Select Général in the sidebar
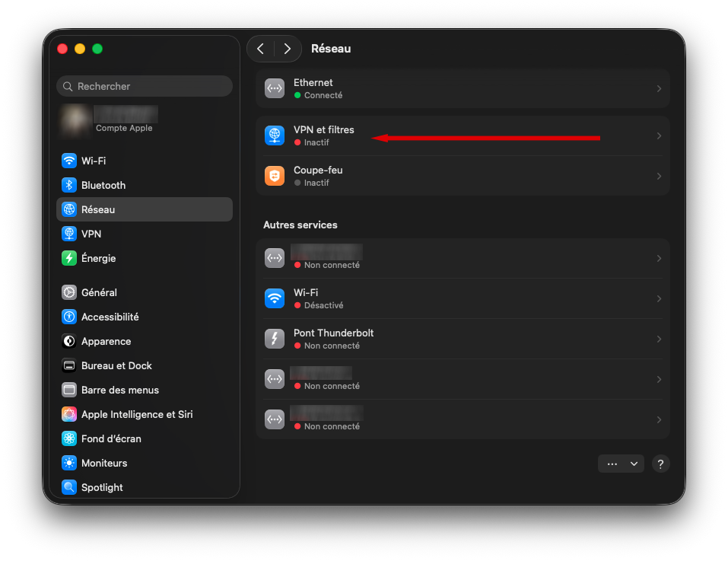 pos(99,292)
